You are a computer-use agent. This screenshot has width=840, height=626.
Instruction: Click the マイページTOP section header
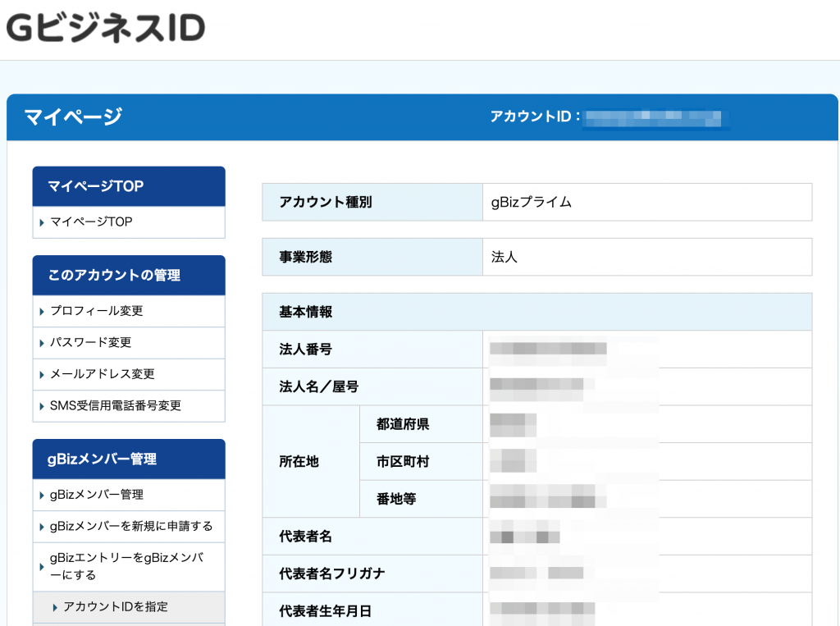point(129,186)
